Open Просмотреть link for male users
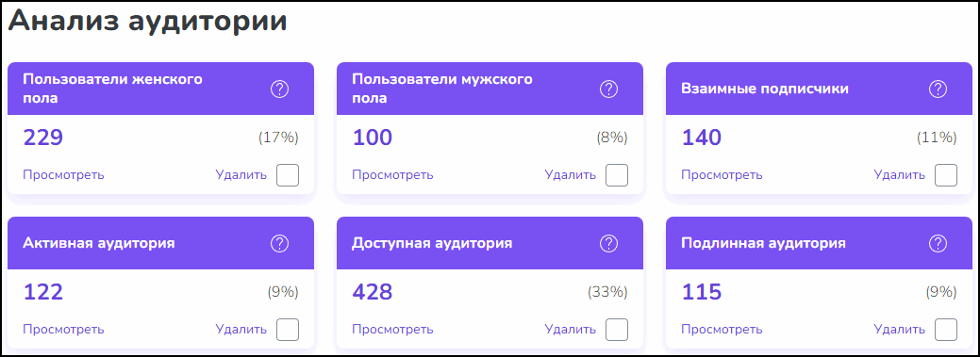This screenshot has width=980, height=357. [393, 175]
